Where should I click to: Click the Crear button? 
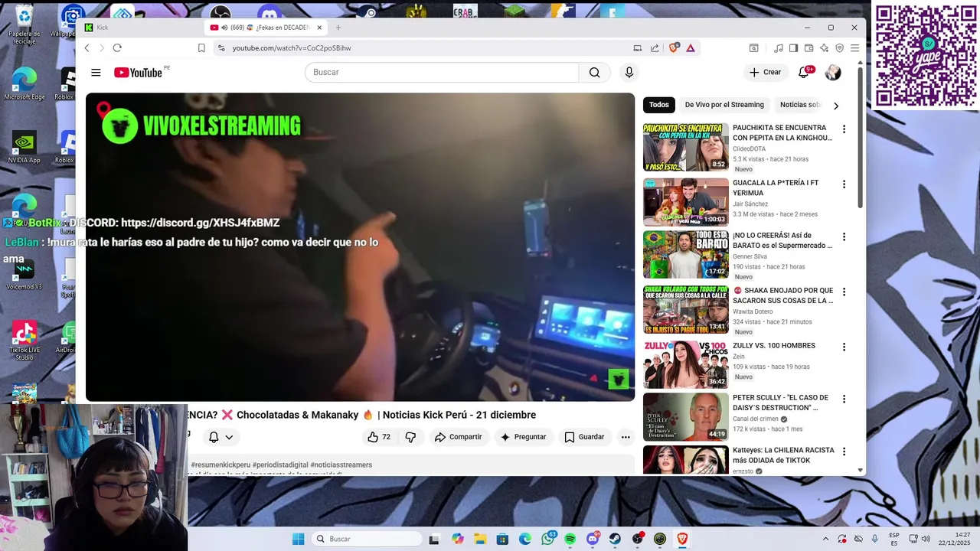tap(765, 72)
